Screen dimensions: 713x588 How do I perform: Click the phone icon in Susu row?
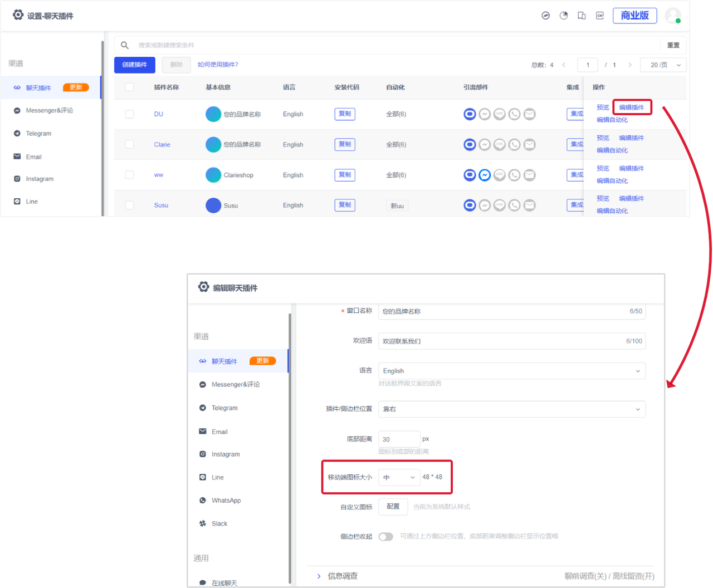click(x=515, y=205)
